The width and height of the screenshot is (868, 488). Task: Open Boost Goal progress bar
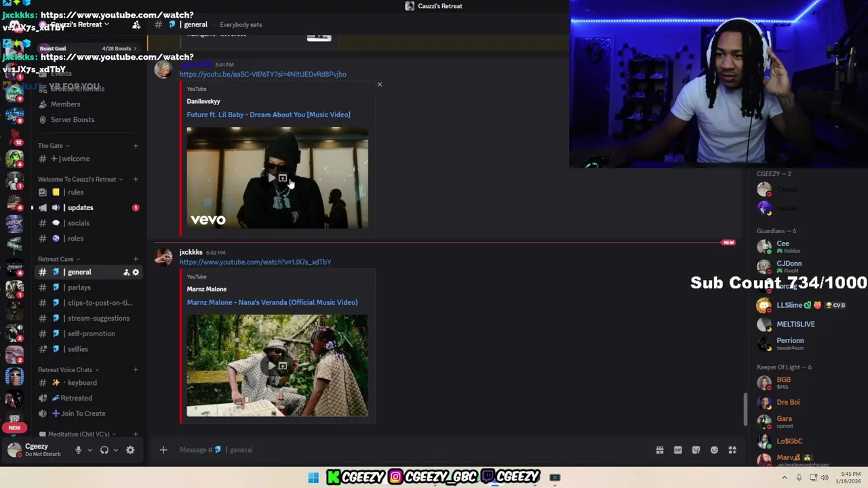click(x=88, y=49)
